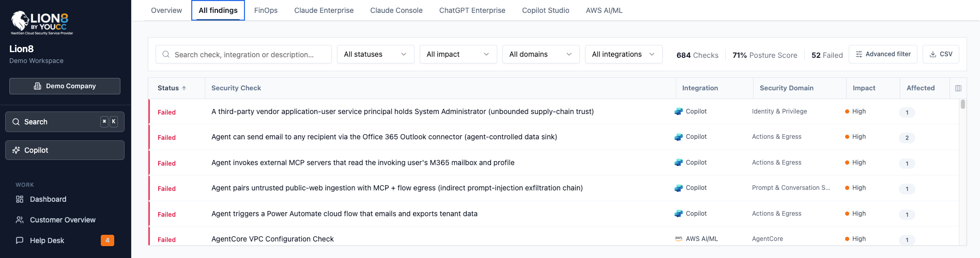Click the CSV download icon

pyautogui.click(x=933, y=54)
